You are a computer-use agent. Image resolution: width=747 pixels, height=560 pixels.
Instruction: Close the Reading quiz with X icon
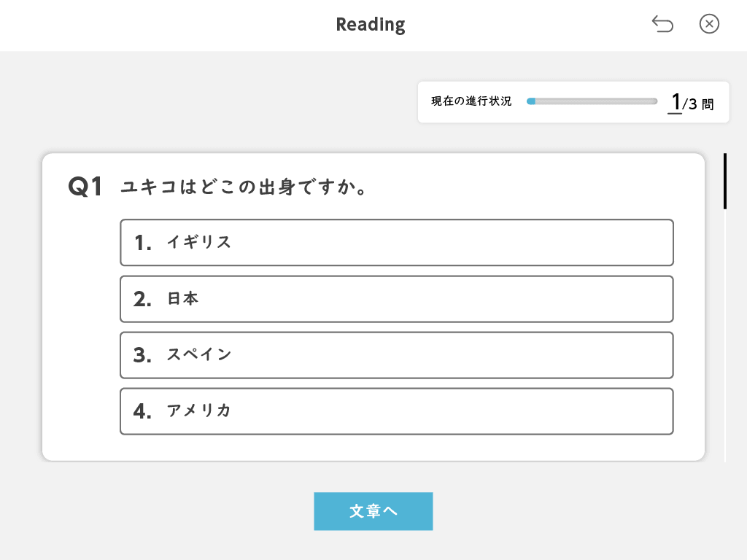709,25
